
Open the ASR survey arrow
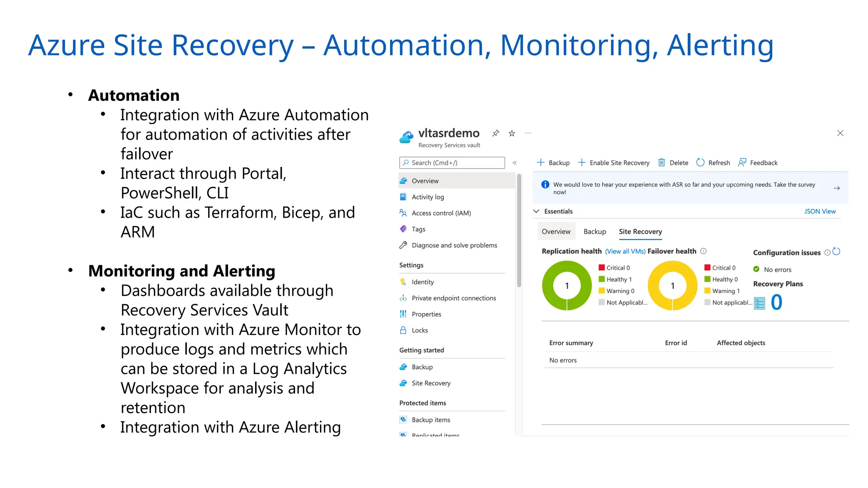837,188
